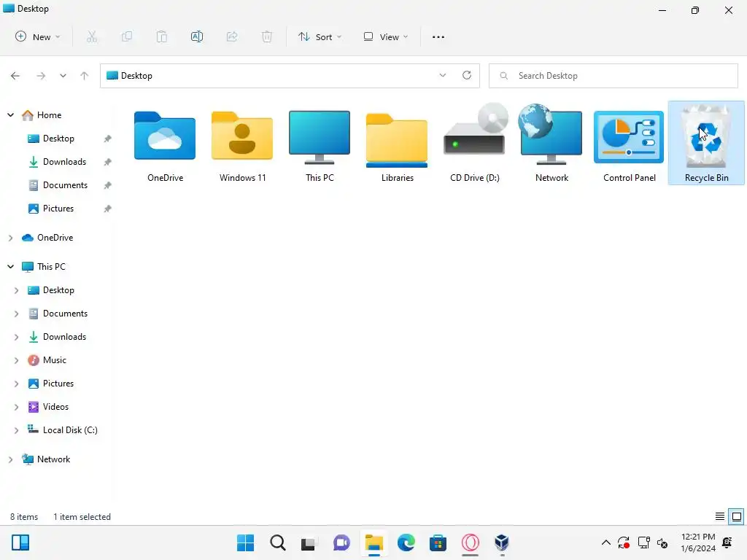
Task: Select the Control Panel icon
Action: tap(629, 144)
